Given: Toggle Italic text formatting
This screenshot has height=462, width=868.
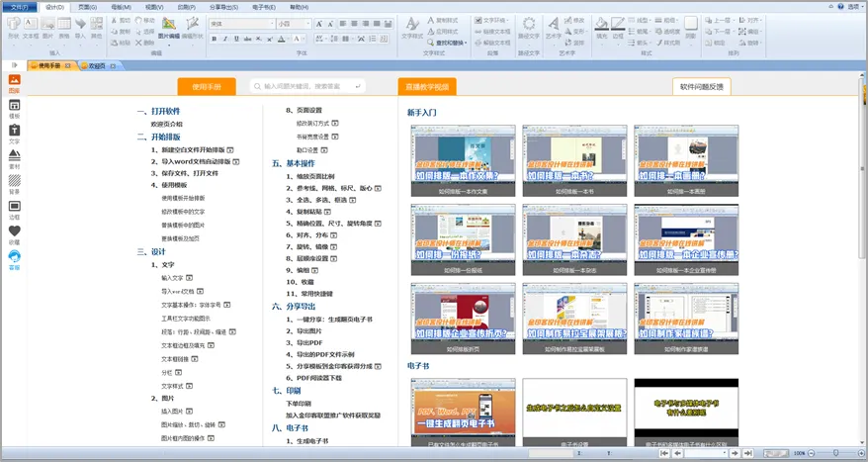Looking at the screenshot, I should point(224,39).
